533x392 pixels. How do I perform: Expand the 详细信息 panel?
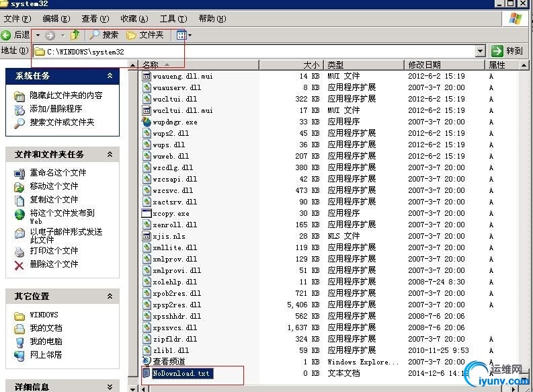coord(110,387)
